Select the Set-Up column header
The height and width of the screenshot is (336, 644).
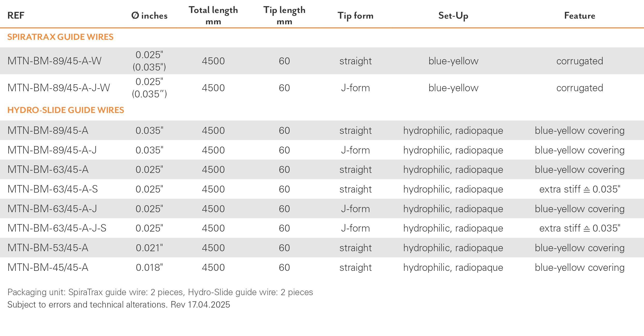[453, 16]
